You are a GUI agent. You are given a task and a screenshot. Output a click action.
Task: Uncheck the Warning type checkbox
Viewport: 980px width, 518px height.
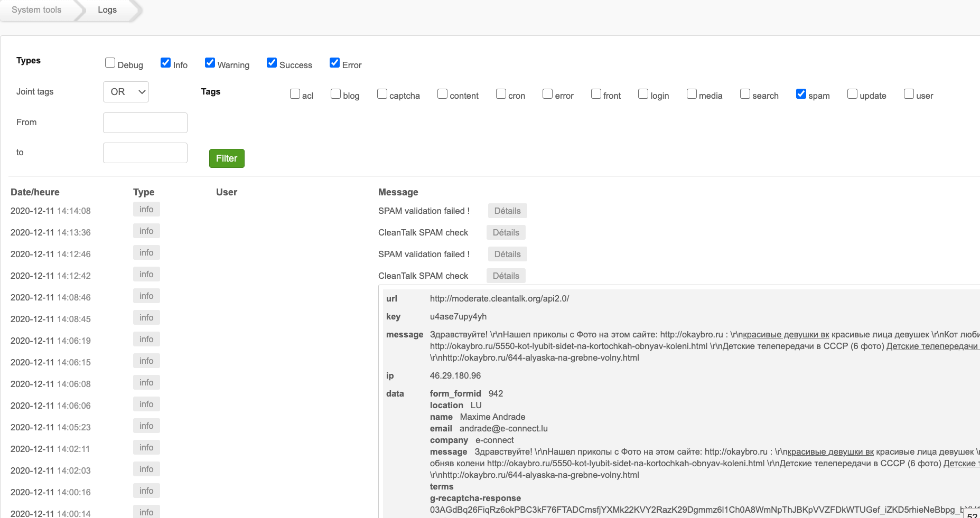tap(210, 63)
